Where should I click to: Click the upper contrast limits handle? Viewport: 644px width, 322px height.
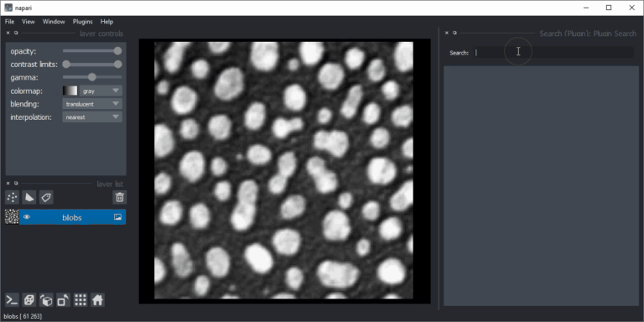(x=118, y=65)
